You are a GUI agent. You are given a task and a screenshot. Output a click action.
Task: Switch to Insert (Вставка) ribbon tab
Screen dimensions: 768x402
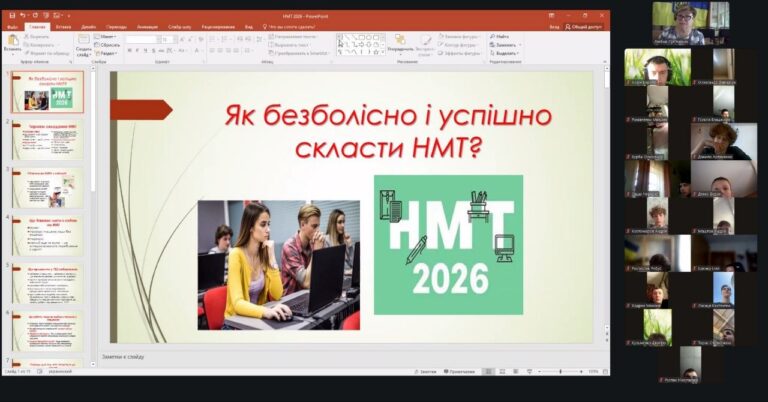(x=63, y=27)
